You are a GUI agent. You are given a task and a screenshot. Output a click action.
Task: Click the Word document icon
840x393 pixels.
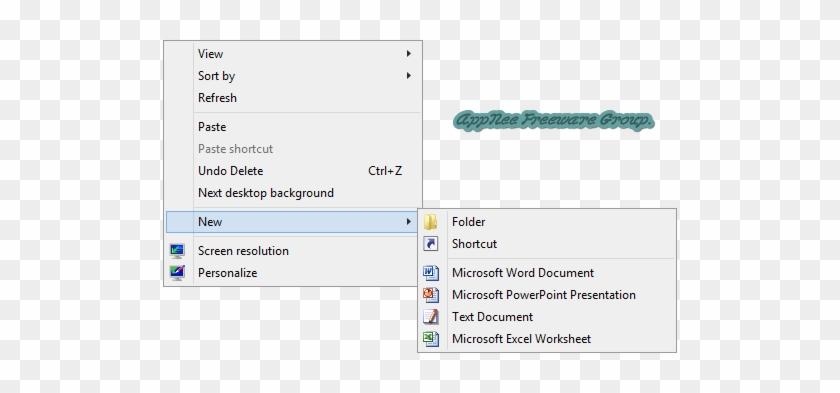(x=431, y=273)
